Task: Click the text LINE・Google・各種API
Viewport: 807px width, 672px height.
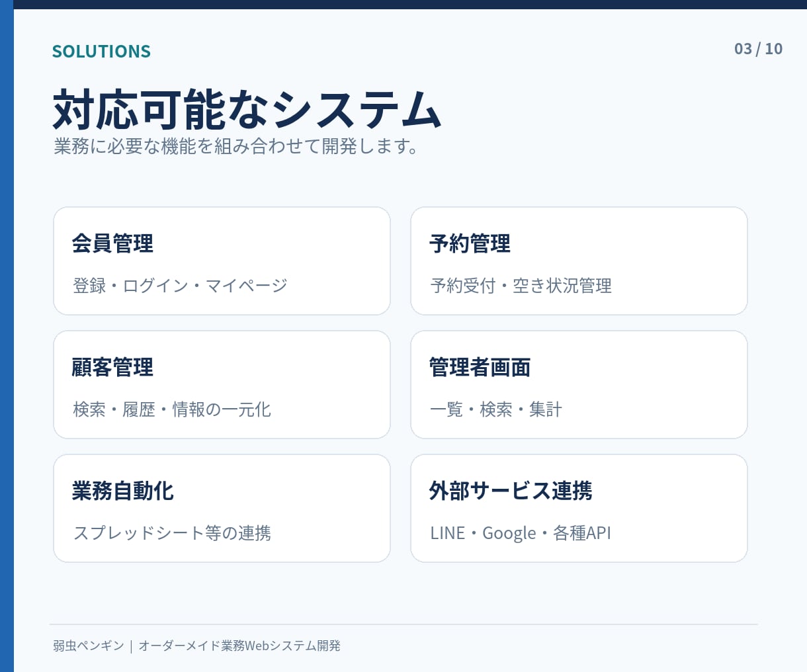Action: [x=521, y=533]
